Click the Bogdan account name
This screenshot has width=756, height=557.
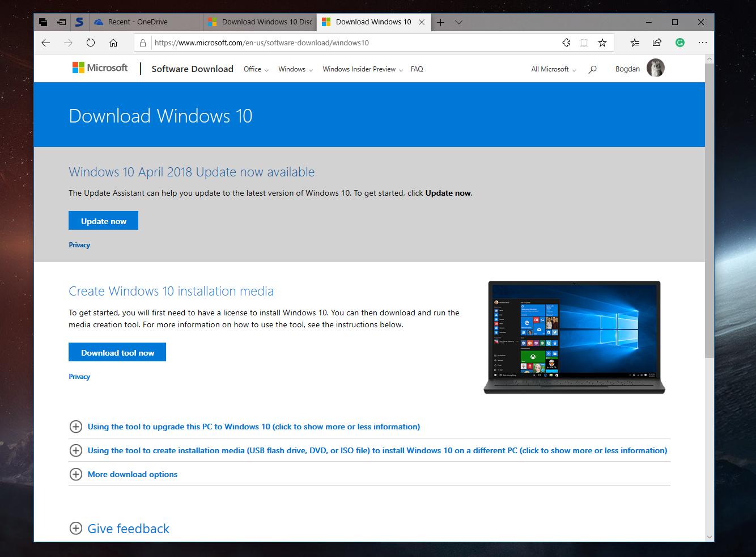tap(627, 69)
